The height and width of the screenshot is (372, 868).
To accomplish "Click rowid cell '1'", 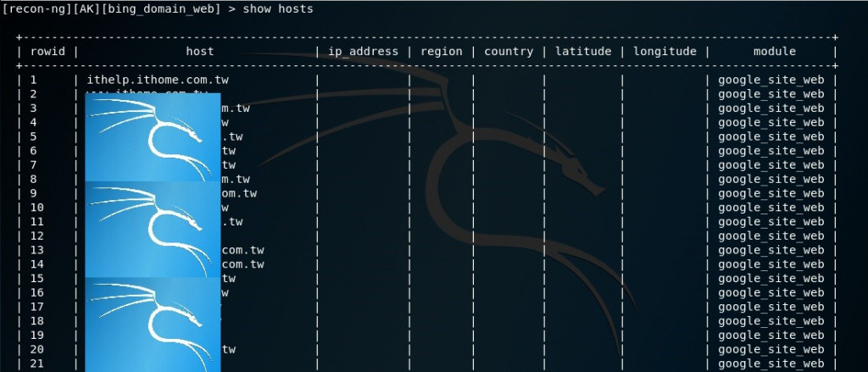I will [x=34, y=80].
